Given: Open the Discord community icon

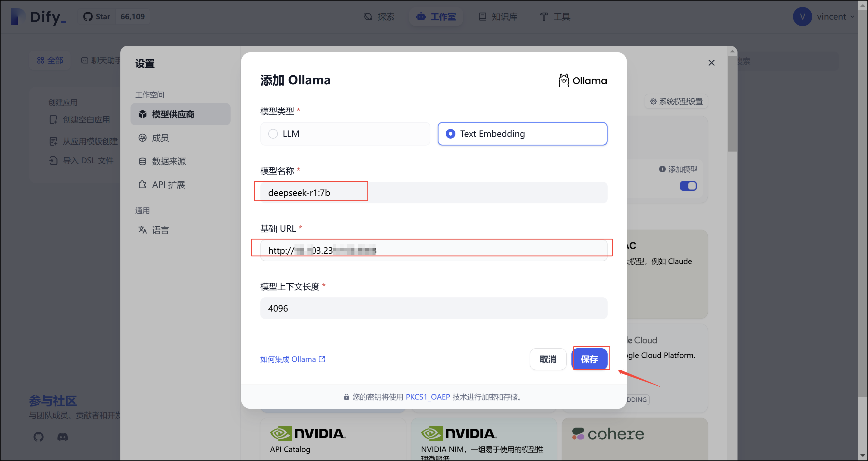Looking at the screenshot, I should 63,437.
